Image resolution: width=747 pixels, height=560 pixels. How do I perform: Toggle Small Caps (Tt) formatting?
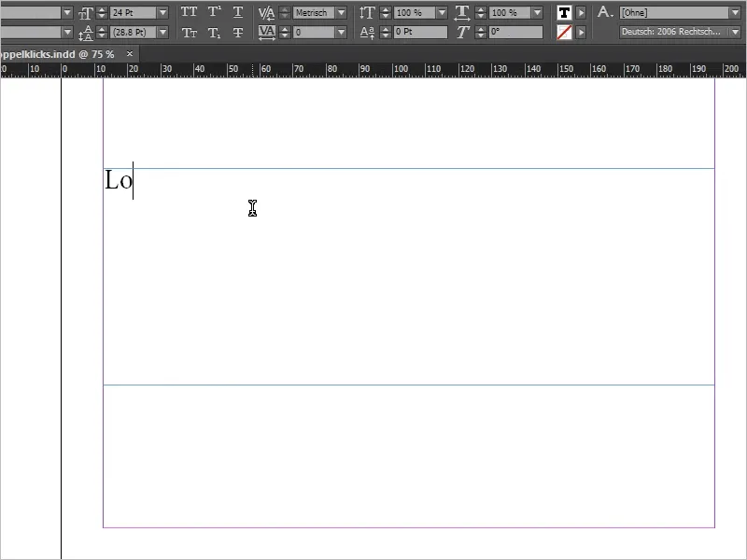190,33
